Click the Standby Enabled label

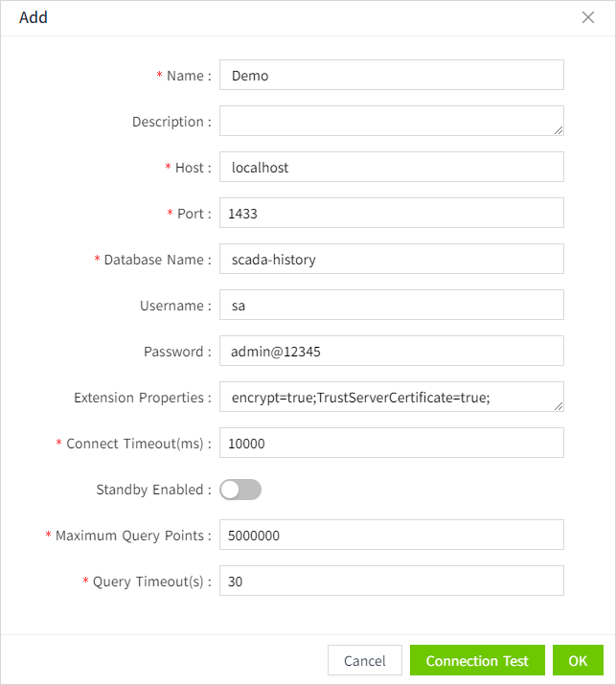click(152, 490)
